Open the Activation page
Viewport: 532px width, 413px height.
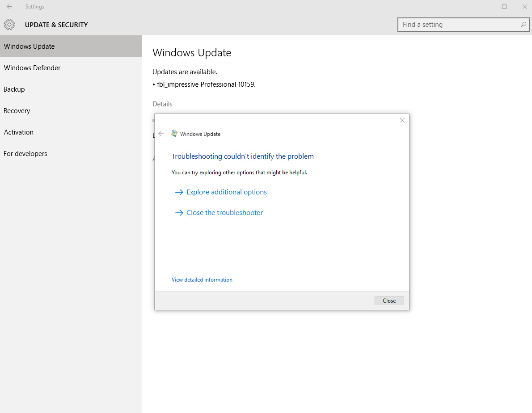pos(71,132)
